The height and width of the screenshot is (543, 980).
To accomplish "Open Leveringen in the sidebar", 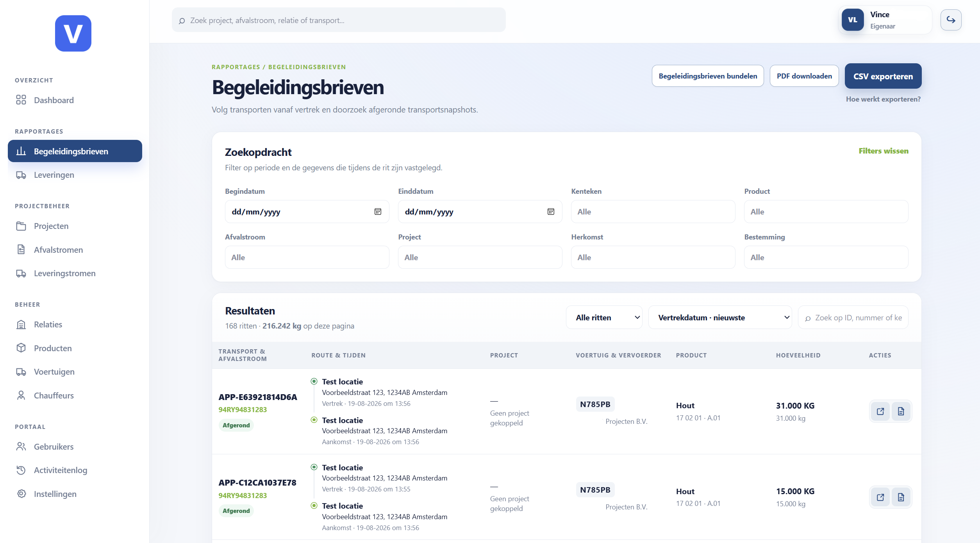I will (75, 175).
